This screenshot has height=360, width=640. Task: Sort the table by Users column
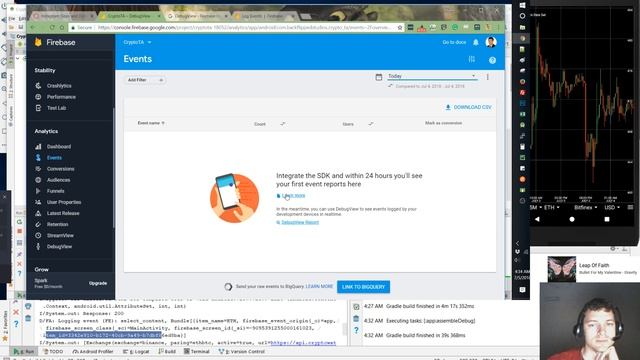pyautogui.click(x=348, y=124)
